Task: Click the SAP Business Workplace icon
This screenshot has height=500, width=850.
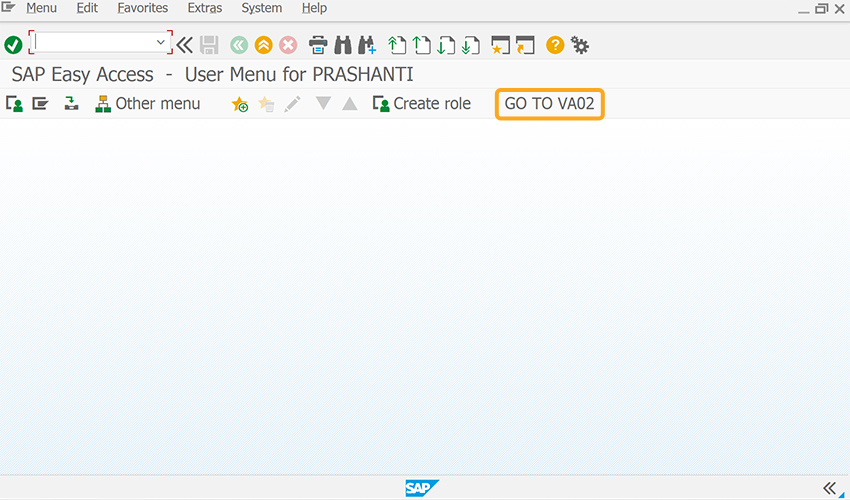Action: (71, 103)
